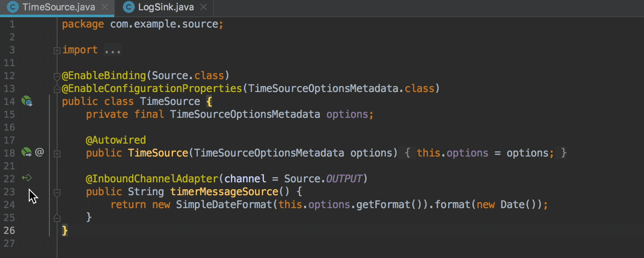Screen dimensions: 644x258
Task: Click the 'TimeSource' constructor name on line 18
Action: pyautogui.click(x=158, y=153)
